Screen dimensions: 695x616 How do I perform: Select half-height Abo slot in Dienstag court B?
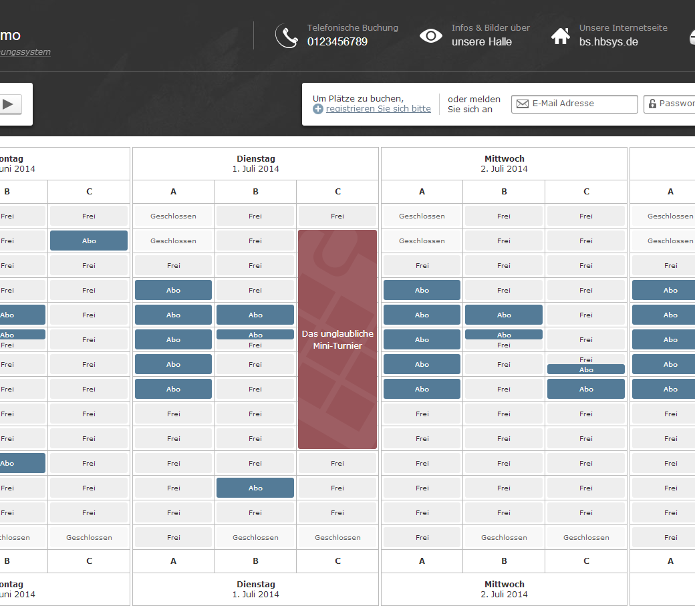(x=255, y=335)
